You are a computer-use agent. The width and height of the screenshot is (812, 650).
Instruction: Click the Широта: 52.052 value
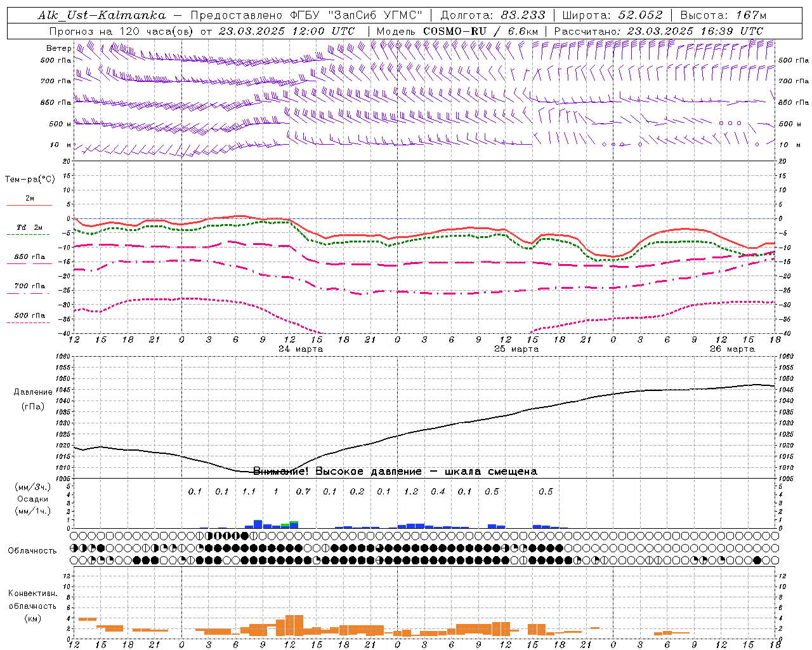[613, 15]
